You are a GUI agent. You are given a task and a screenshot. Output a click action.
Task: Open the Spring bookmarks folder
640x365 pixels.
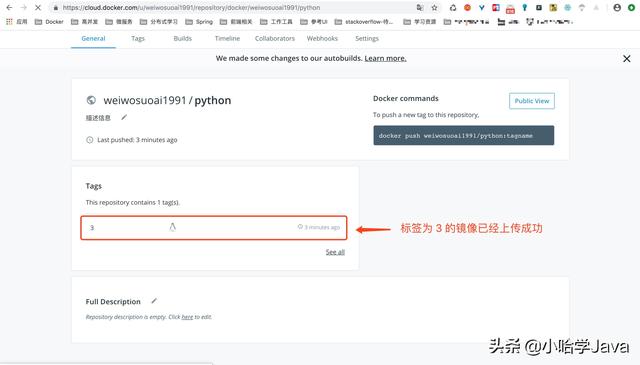click(x=199, y=22)
